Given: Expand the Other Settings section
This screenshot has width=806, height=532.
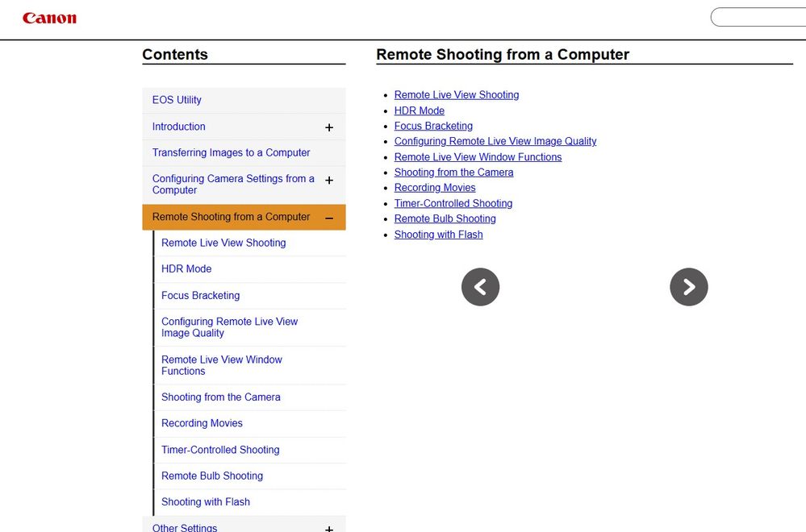Looking at the screenshot, I should pos(328,528).
